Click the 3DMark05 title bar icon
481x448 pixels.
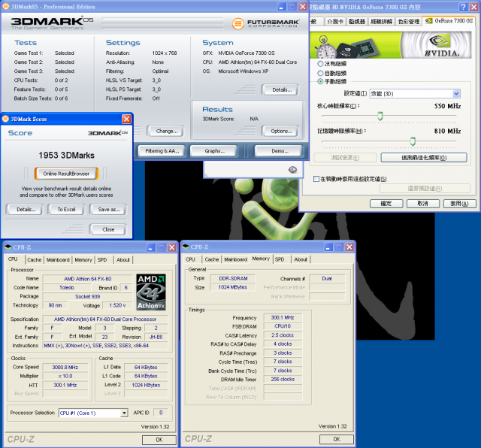[x=5, y=6]
